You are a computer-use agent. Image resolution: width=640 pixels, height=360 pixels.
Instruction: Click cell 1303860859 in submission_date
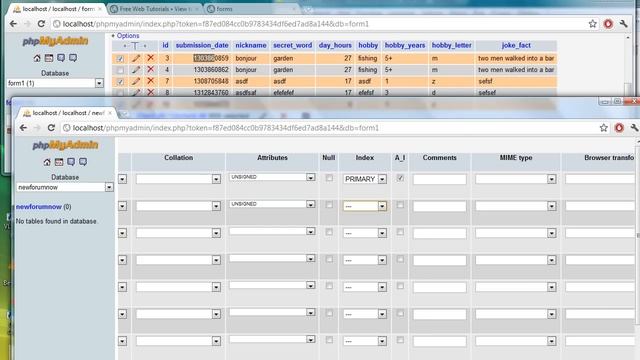coord(211,58)
